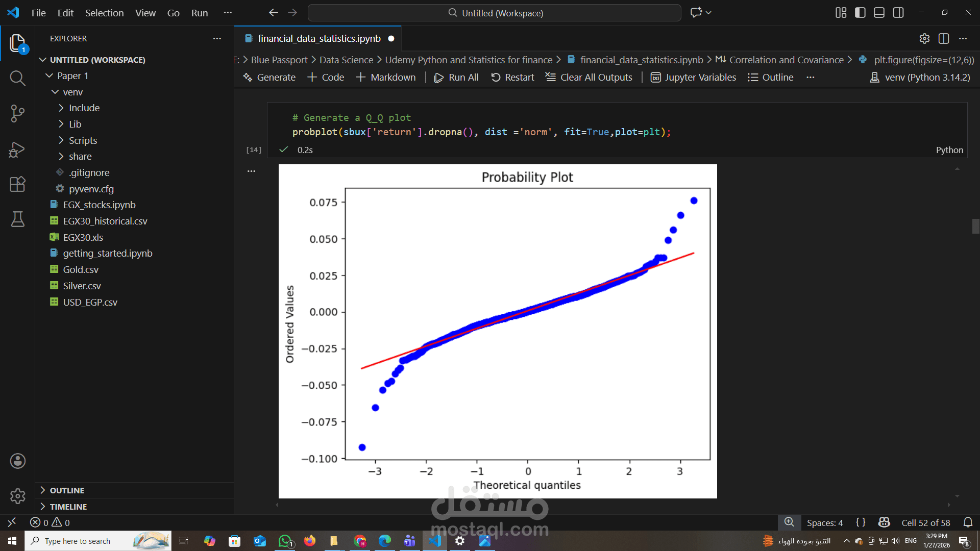Click Clear All Outputs
This screenshot has width=980, height=551.
589,78
